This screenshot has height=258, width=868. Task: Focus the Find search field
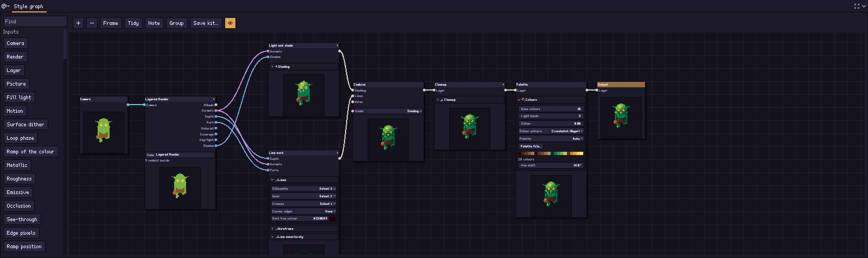pos(35,21)
